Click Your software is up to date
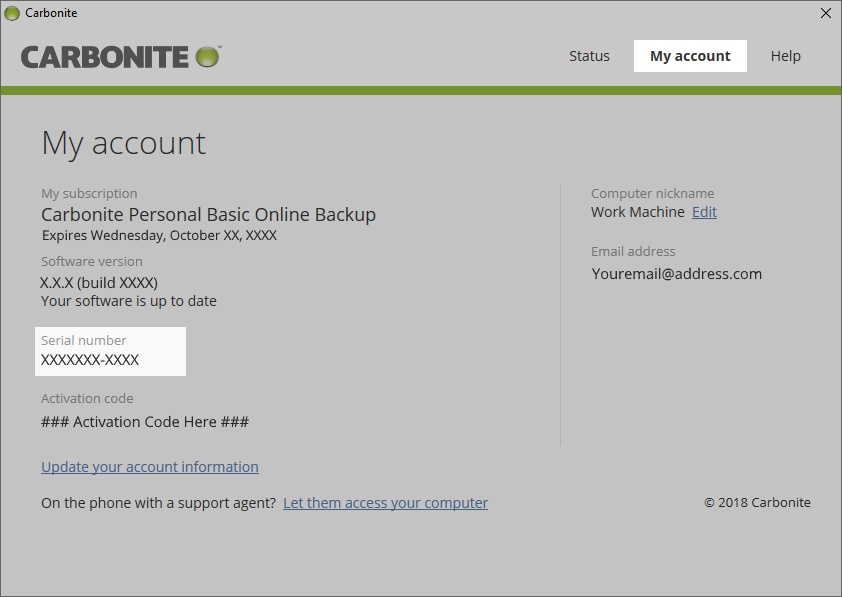842x597 pixels. click(x=128, y=301)
